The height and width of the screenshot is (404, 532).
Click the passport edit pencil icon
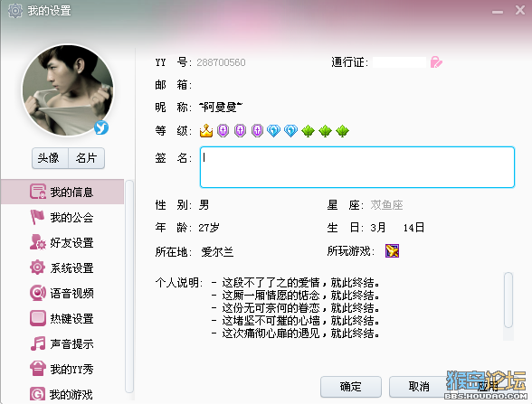pyautogui.click(x=436, y=62)
